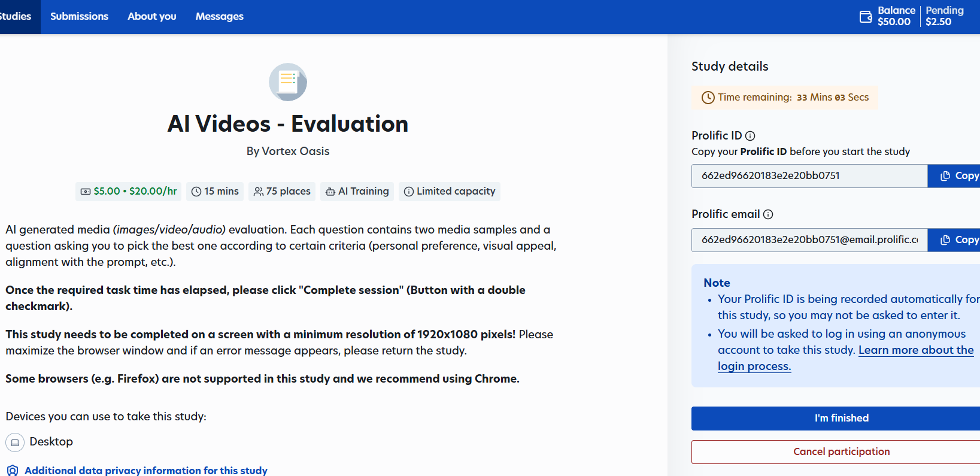Click the Desktop device laptop icon
Image resolution: width=980 pixels, height=476 pixels.
click(x=15, y=442)
